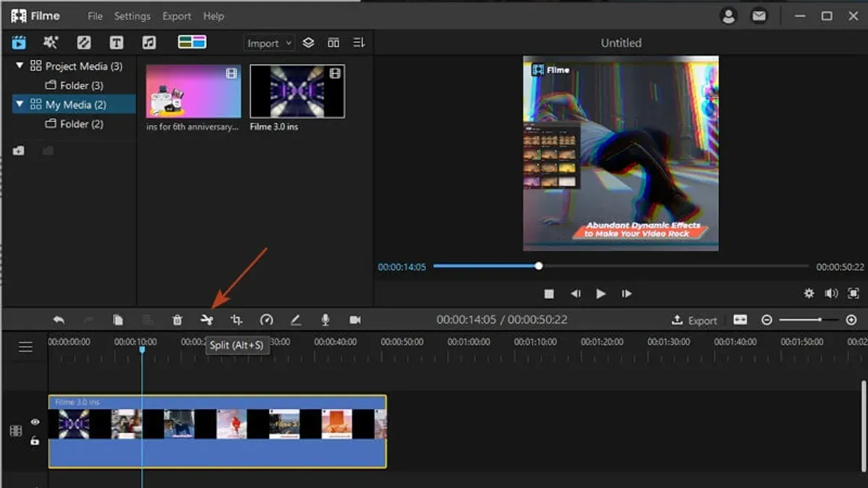The height and width of the screenshot is (488, 868).
Task: Step forward one frame
Action: pos(626,294)
